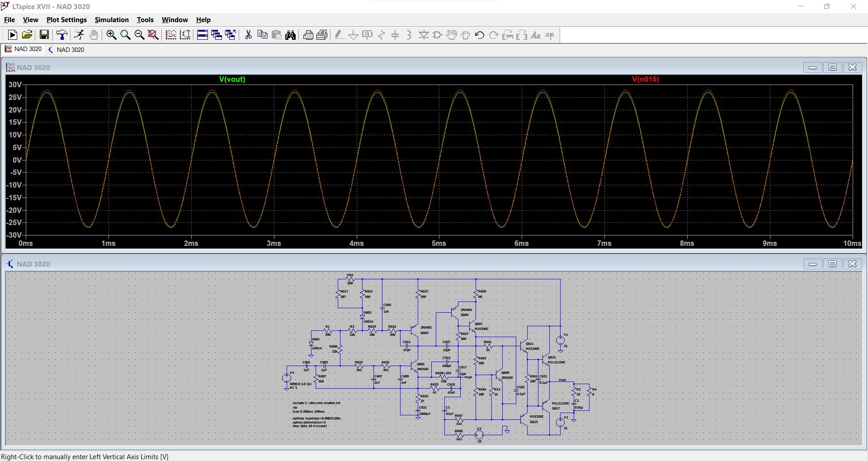The image size is (868, 461).
Task: Click the Print printer icon
Action: 308,35
